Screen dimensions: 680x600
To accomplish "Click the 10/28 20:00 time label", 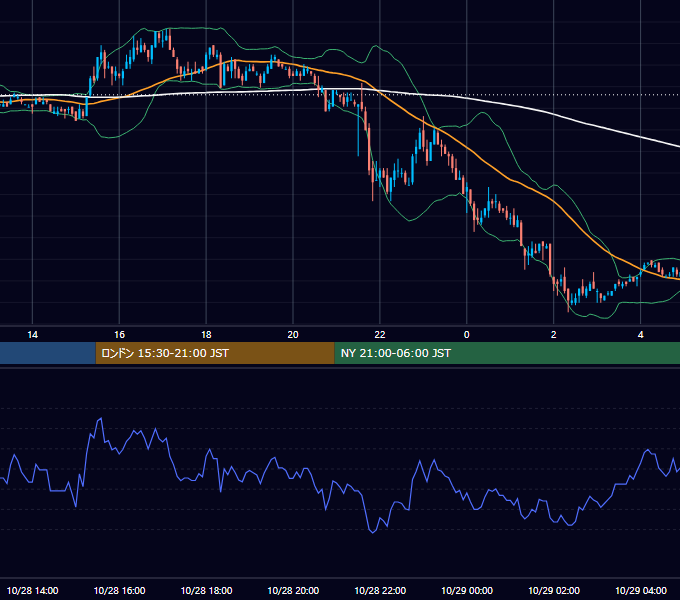I will point(293,590).
